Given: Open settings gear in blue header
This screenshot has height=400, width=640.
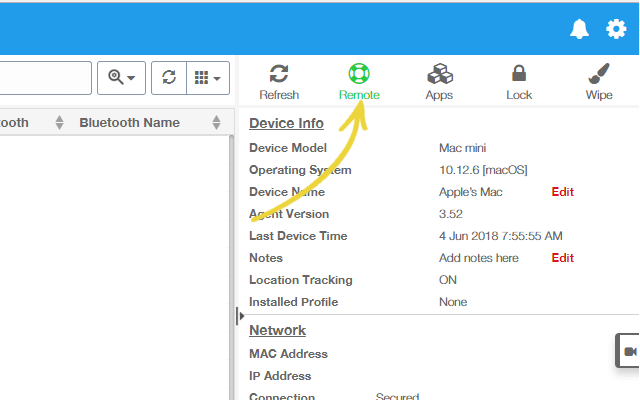Looking at the screenshot, I should tap(616, 29).
